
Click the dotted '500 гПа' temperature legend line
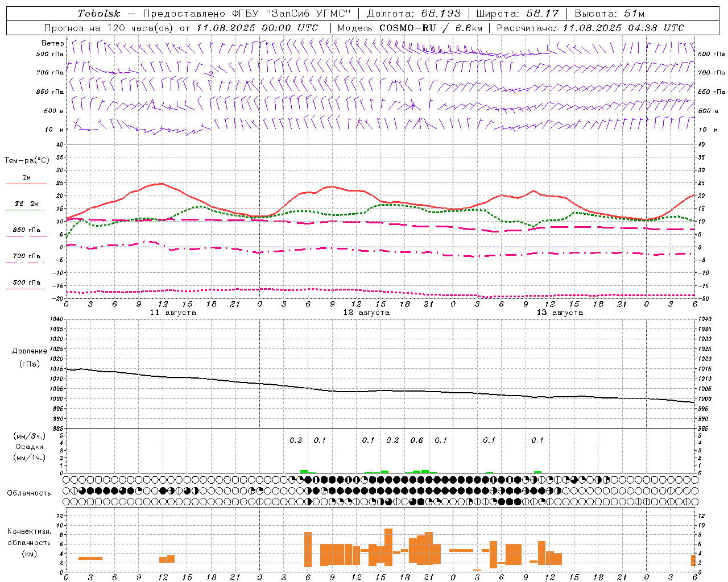25,289
